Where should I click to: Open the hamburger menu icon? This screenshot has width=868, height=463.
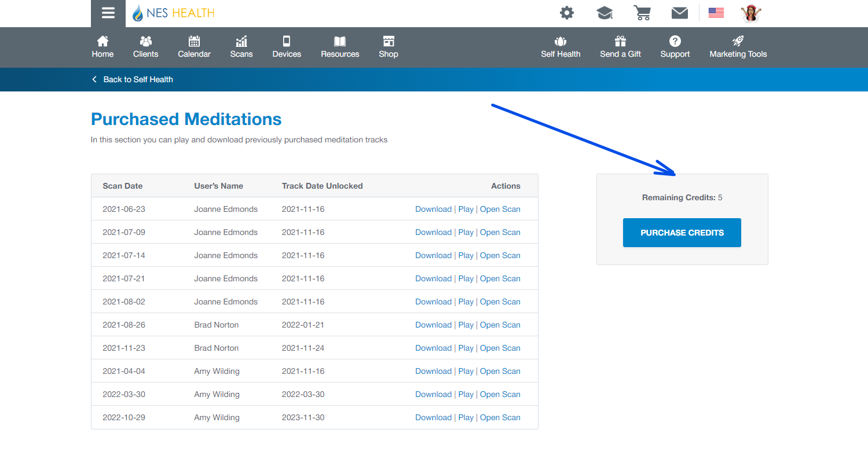coord(108,13)
